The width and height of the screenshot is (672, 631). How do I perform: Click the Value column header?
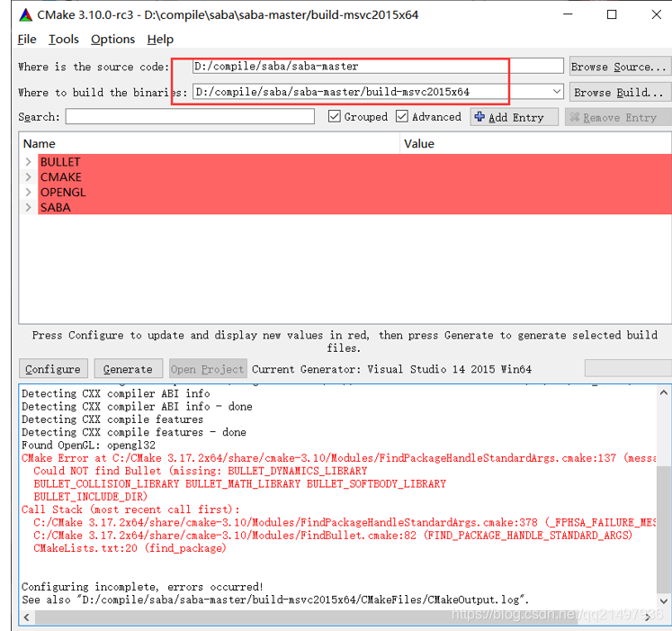(535, 144)
